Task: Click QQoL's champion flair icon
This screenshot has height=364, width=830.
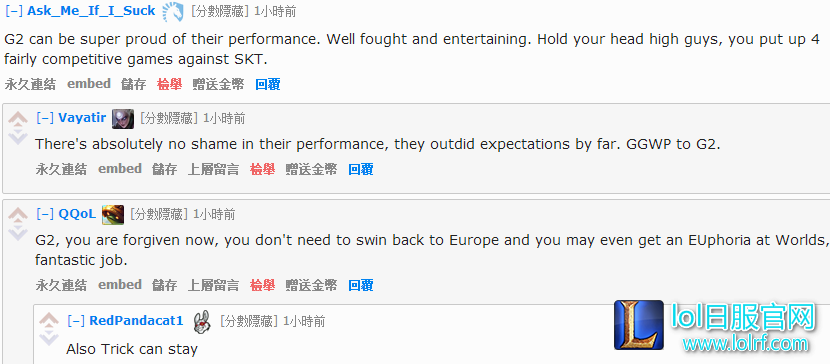Action: tap(113, 214)
